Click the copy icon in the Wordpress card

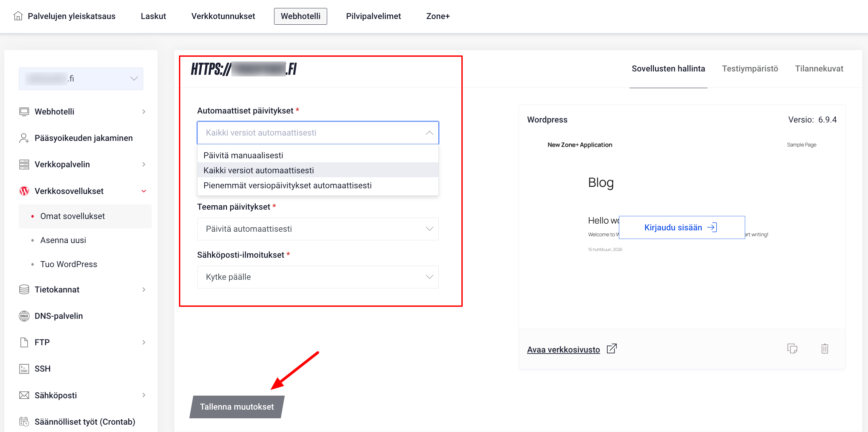(792, 349)
